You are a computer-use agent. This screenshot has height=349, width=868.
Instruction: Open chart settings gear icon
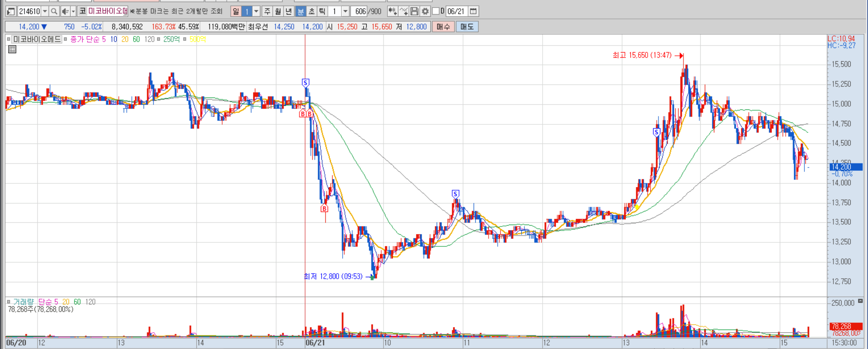[x=425, y=11]
